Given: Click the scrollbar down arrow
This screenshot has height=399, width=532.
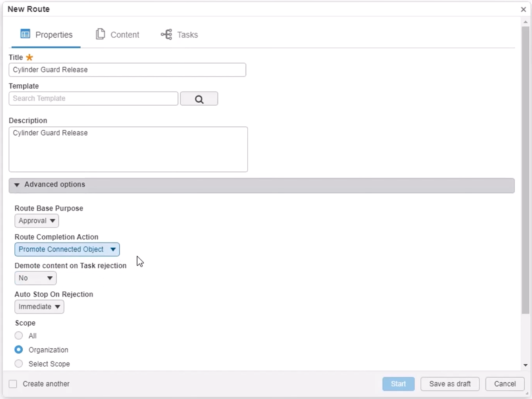Looking at the screenshot, I should tap(525, 365).
